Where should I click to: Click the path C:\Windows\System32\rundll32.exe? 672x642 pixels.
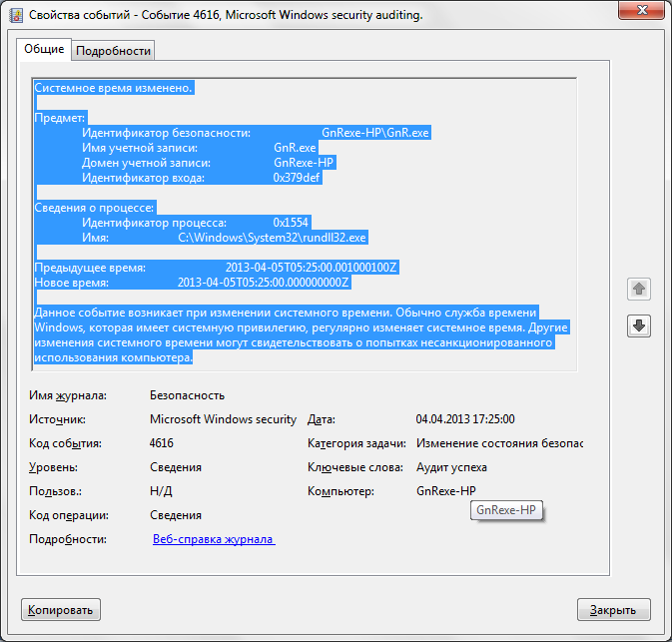(273, 238)
